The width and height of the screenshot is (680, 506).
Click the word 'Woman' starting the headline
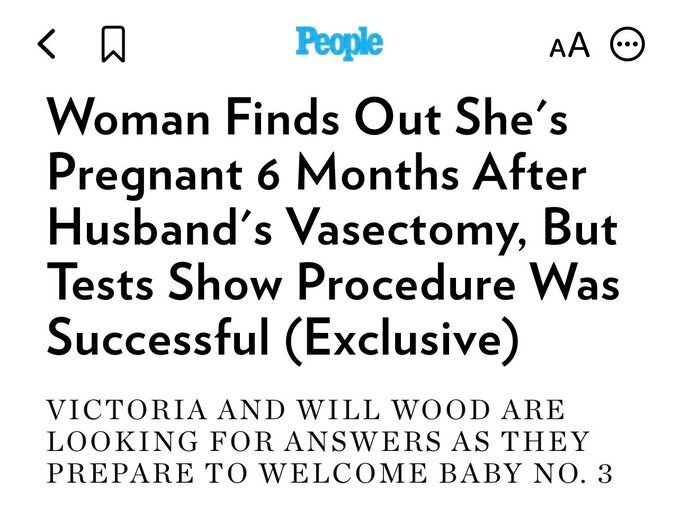coord(129,118)
